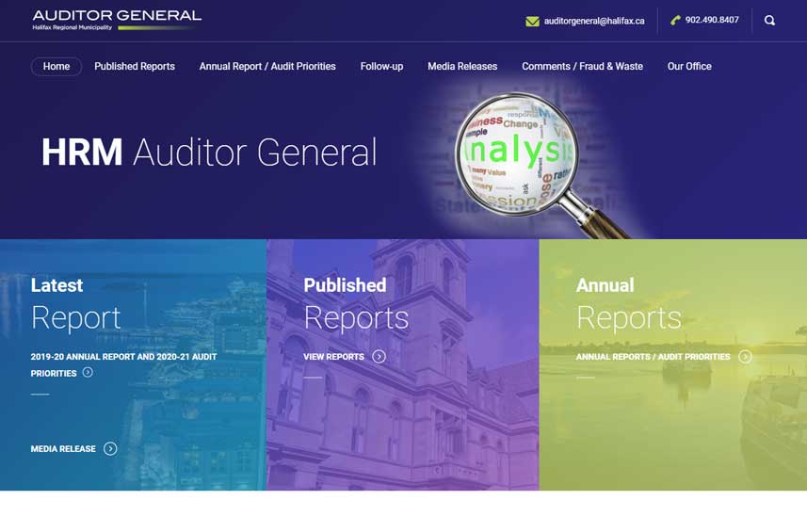Click the green phone handset icon
This screenshot has width=807, height=532.
(675, 20)
